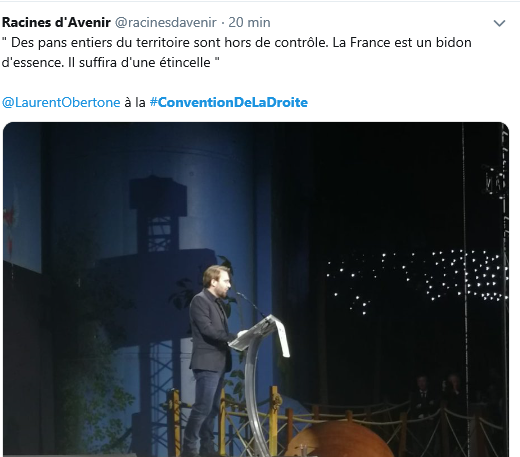Screen dimensions: 520x457
Task: Click the line 'd'essence. Il suffira d'une étincelle'
Action: (111, 62)
